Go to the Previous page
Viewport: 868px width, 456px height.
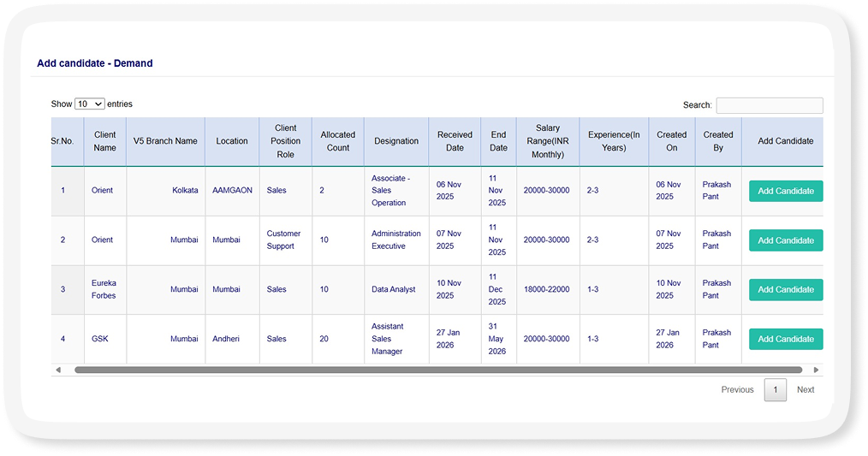[x=737, y=390]
